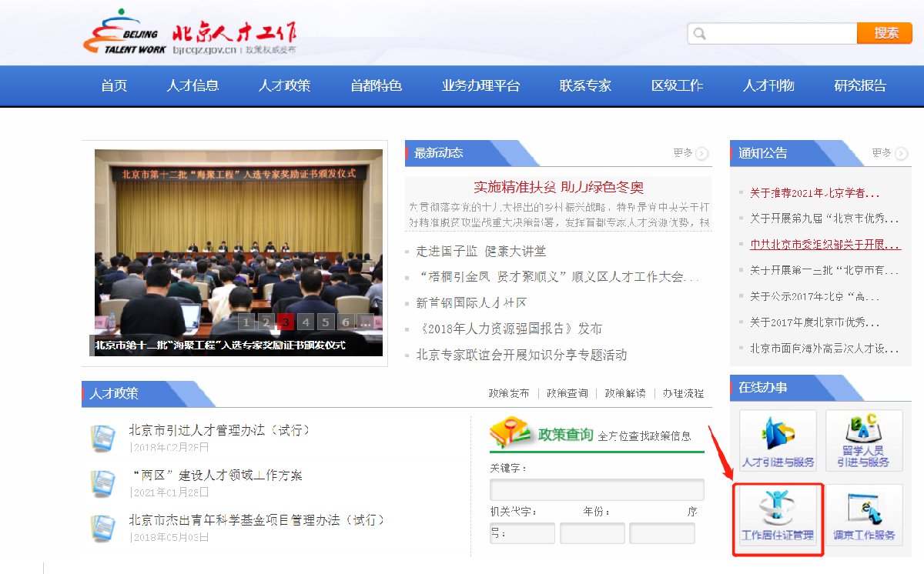Open the 联系专家 nav menu
The image size is (924, 574).
click(x=585, y=85)
